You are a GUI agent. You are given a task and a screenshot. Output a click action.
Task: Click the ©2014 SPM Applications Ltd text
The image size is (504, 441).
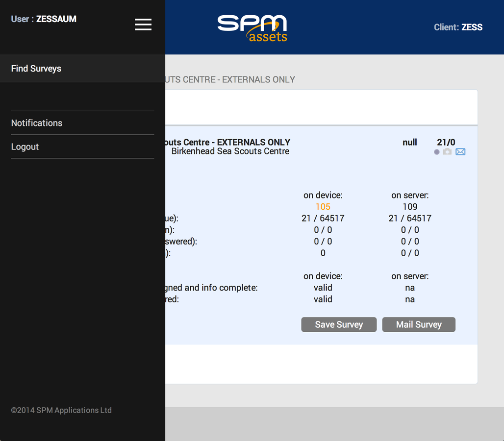tap(61, 410)
